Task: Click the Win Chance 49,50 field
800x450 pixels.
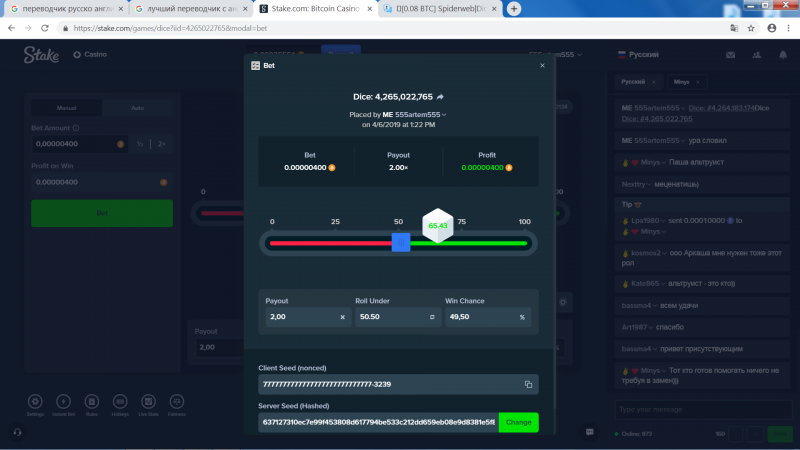Action: coord(488,317)
